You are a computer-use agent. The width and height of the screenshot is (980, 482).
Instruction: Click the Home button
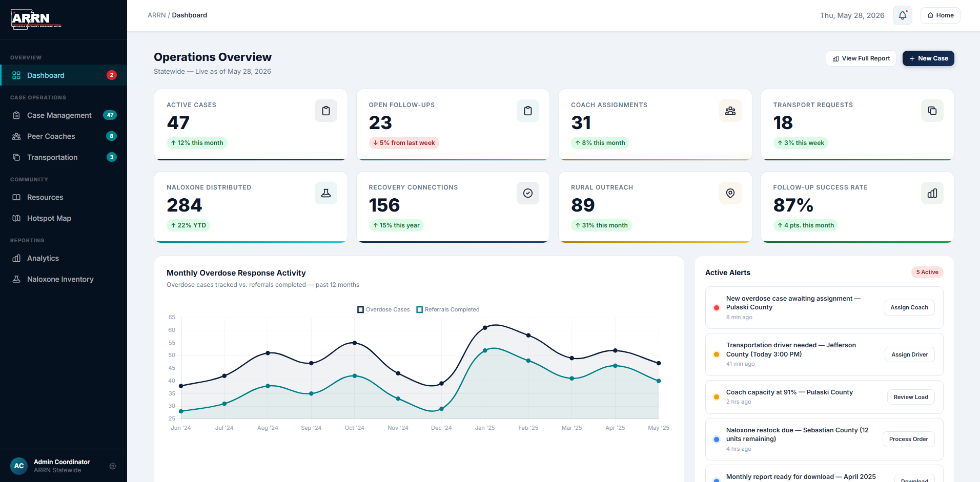tap(941, 15)
